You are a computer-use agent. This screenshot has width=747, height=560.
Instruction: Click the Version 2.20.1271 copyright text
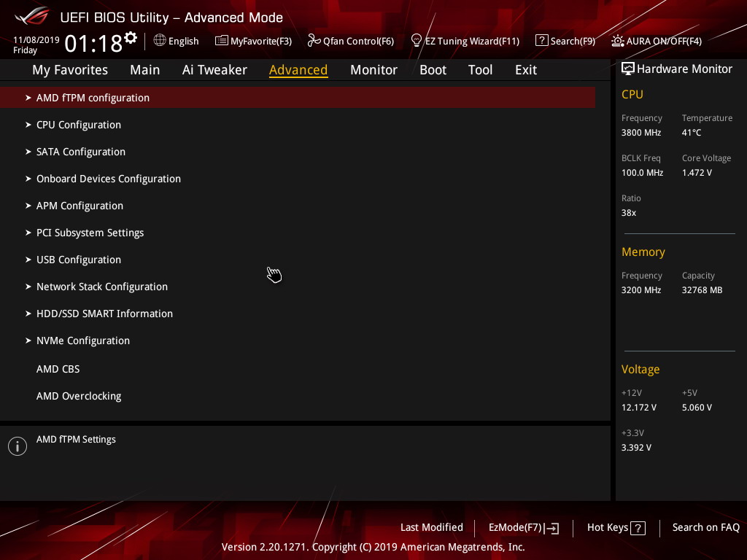coord(373,547)
